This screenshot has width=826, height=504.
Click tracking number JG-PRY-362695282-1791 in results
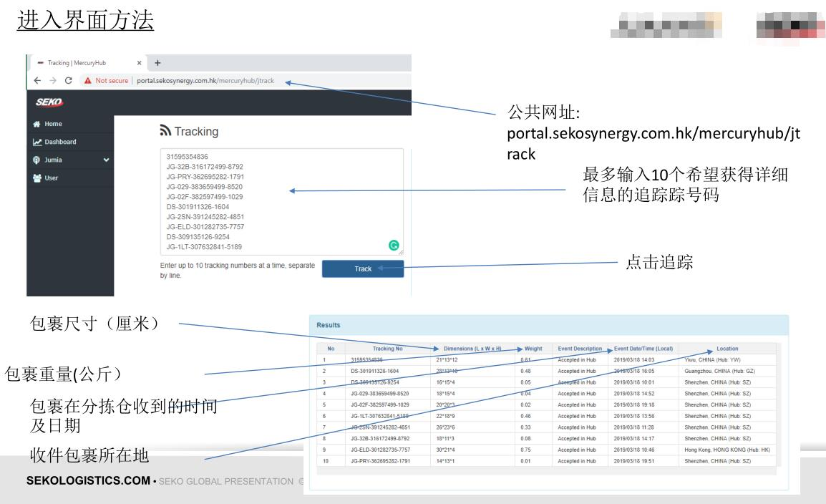coord(380,461)
